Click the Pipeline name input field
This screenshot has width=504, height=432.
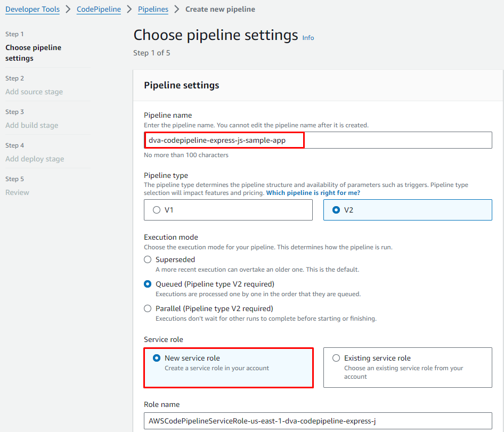coord(318,140)
